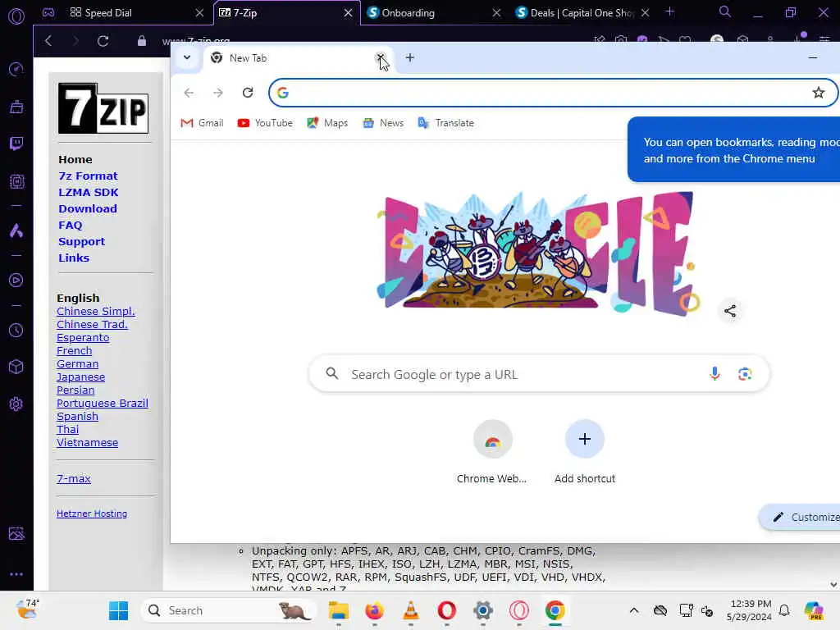
Task: Click Chrome forward arrow
Action: (218, 93)
